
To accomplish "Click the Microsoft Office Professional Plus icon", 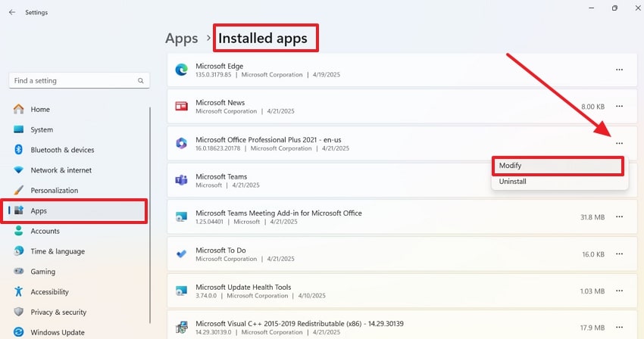I will point(181,143).
